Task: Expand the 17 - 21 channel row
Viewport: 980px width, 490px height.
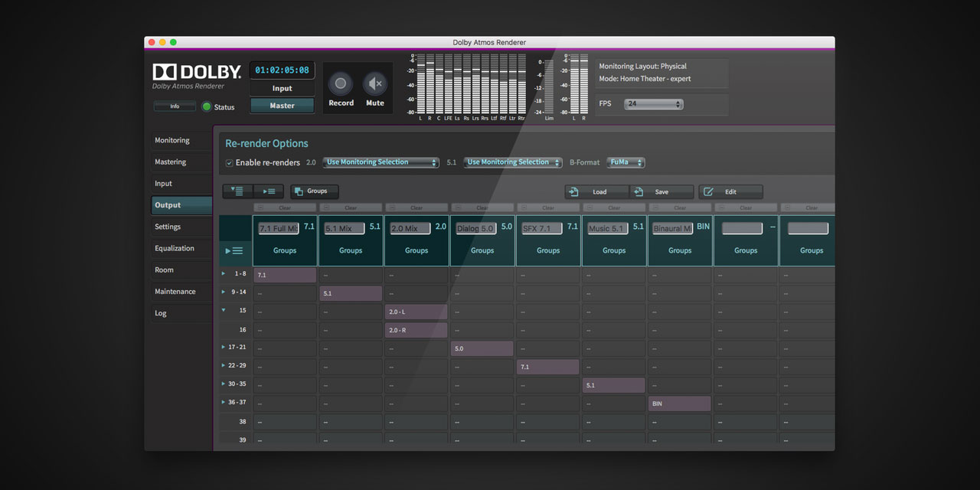Action: pos(224,347)
